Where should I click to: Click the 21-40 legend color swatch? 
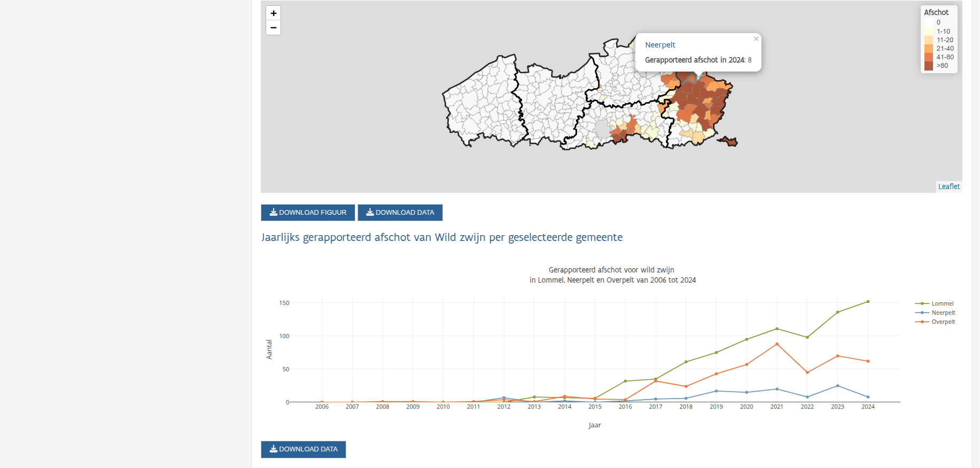[929, 49]
